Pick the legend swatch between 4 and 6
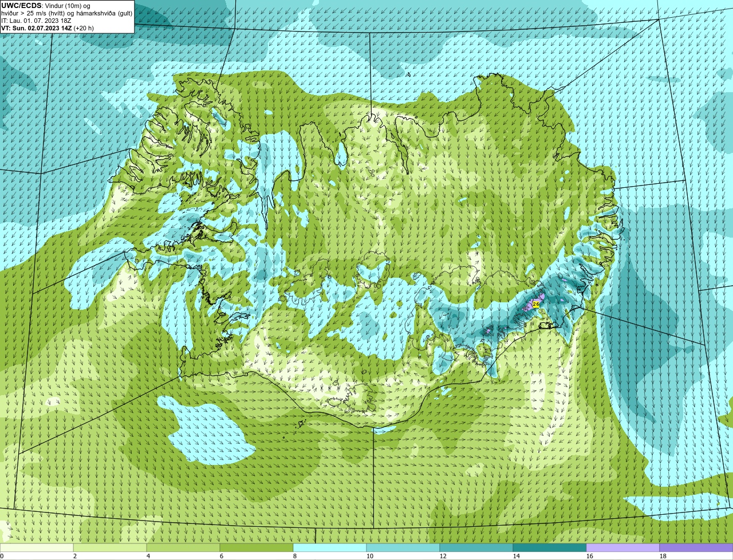733x560 pixels. 183,548
